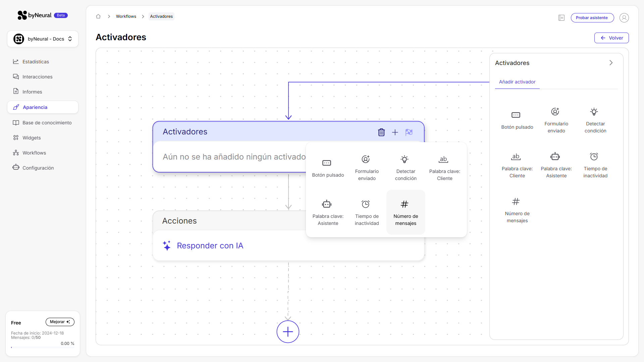This screenshot has width=644, height=362.
Task: Click the flag icon in Activadores node
Action: coord(409,132)
